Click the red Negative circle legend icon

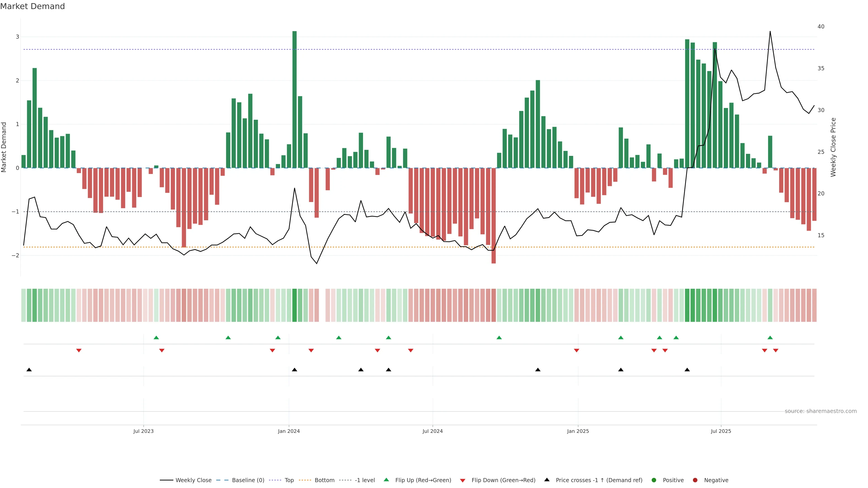pyautogui.click(x=695, y=480)
